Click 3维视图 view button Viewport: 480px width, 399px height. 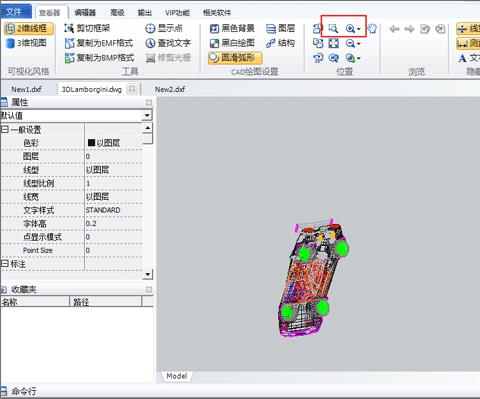(x=26, y=43)
